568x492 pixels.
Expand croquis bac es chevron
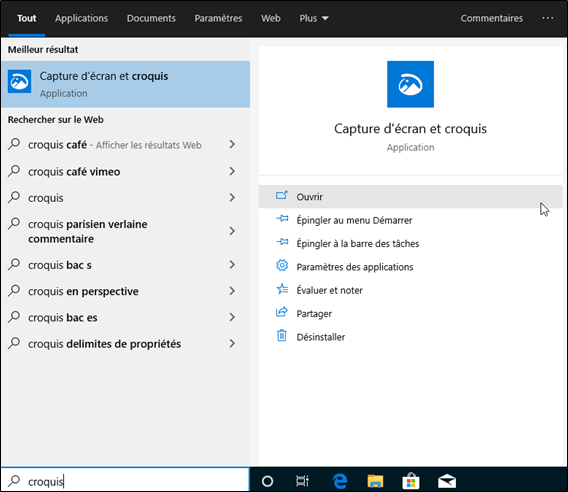(x=232, y=317)
